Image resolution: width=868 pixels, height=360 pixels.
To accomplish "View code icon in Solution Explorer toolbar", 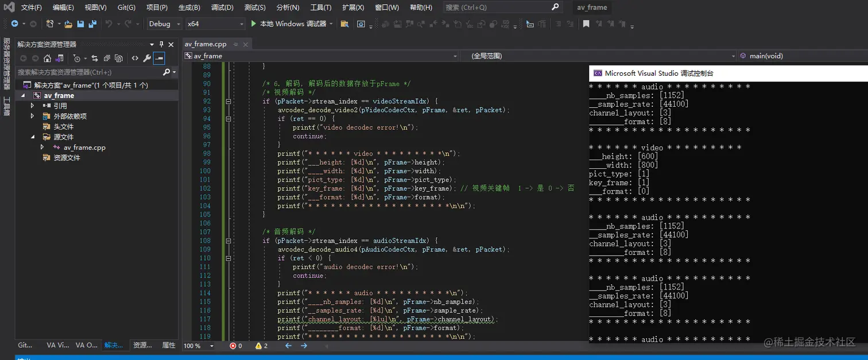I will [135, 59].
